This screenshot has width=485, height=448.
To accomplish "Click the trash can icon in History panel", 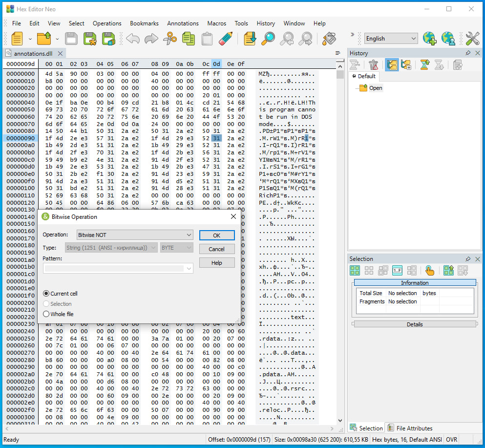I will pyautogui.click(x=374, y=64).
